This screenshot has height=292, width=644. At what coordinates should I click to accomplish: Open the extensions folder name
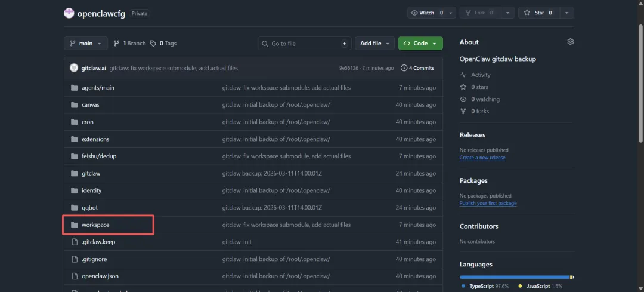pos(95,139)
